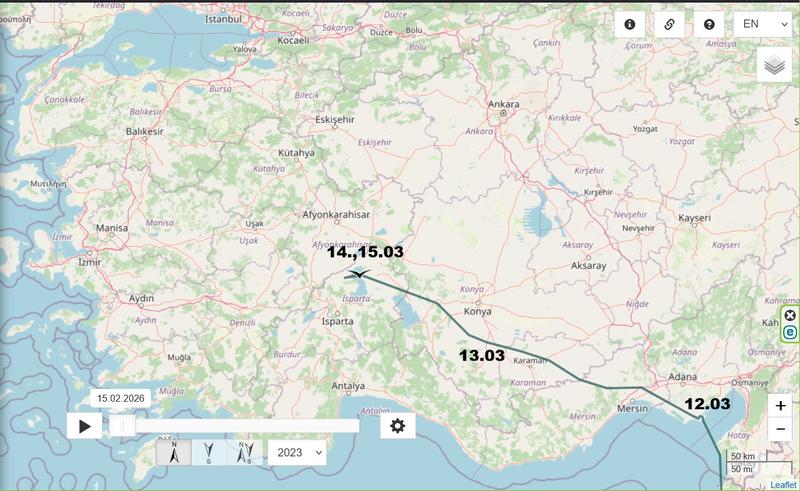The height and width of the screenshot is (491, 800).
Task: Open the info panel button
Action: point(630,24)
